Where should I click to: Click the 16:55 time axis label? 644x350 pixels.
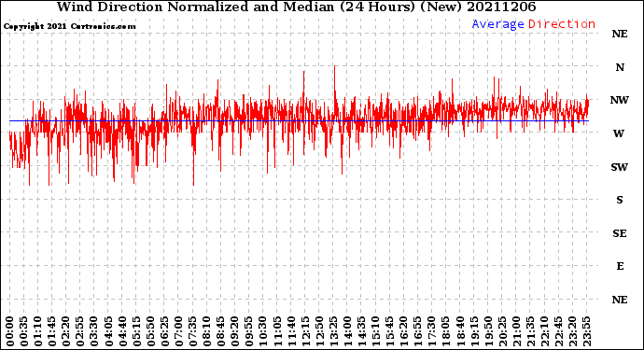tap(418, 331)
